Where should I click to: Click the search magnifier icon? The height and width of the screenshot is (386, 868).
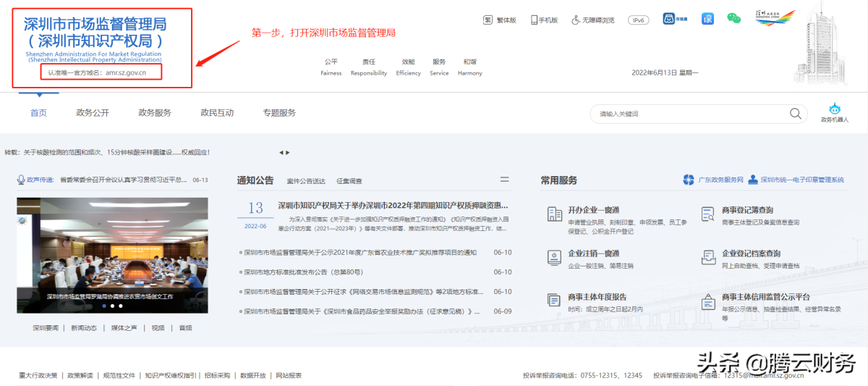click(x=796, y=114)
